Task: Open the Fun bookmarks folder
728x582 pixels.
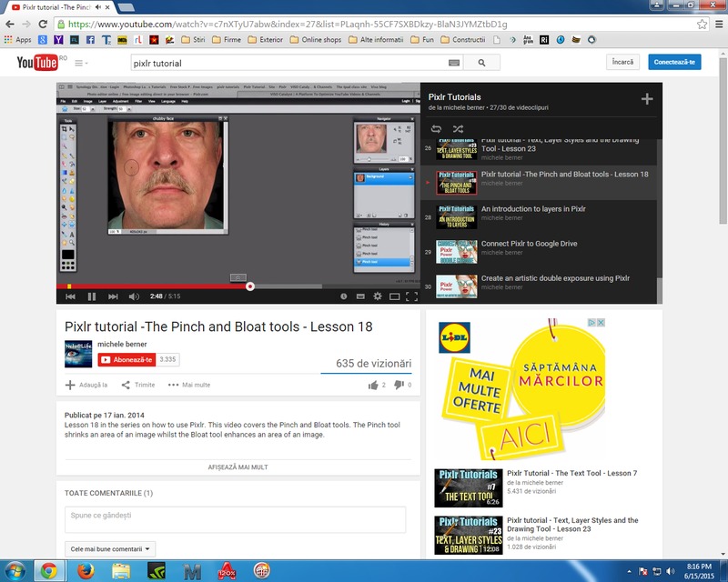Action: tap(422, 40)
